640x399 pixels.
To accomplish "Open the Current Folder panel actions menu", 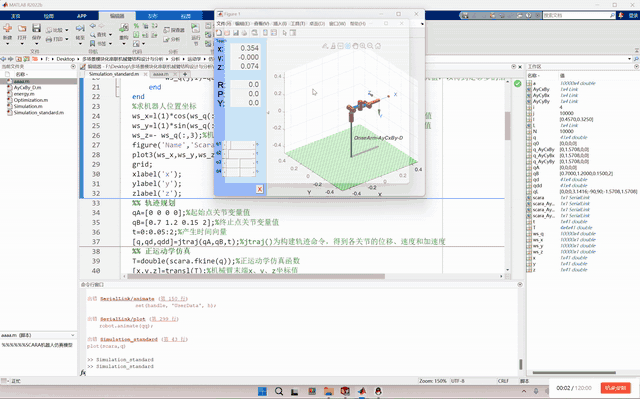I will click(73, 66).
